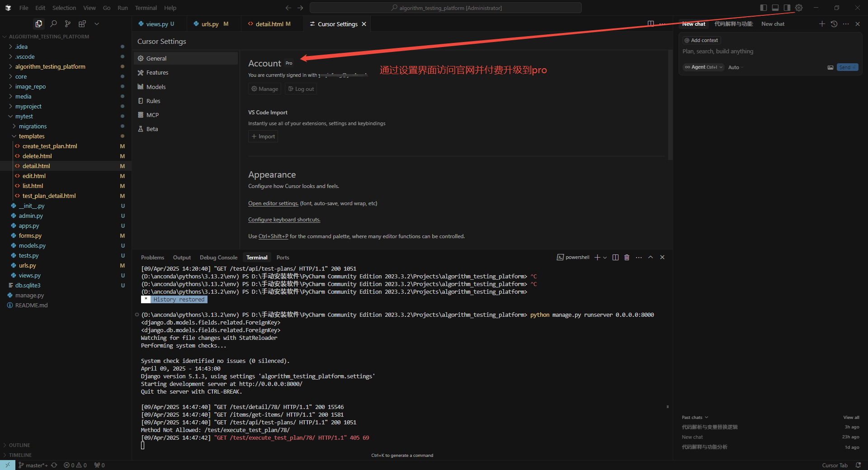
Task: Click the Import VS Code settings button
Action: (x=263, y=136)
